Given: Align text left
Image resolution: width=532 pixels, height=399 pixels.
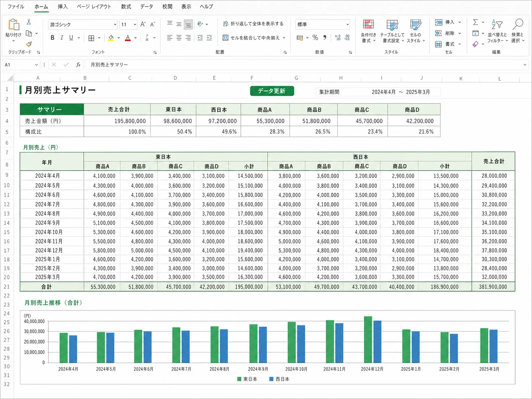Looking at the screenshot, I should pos(170,38).
